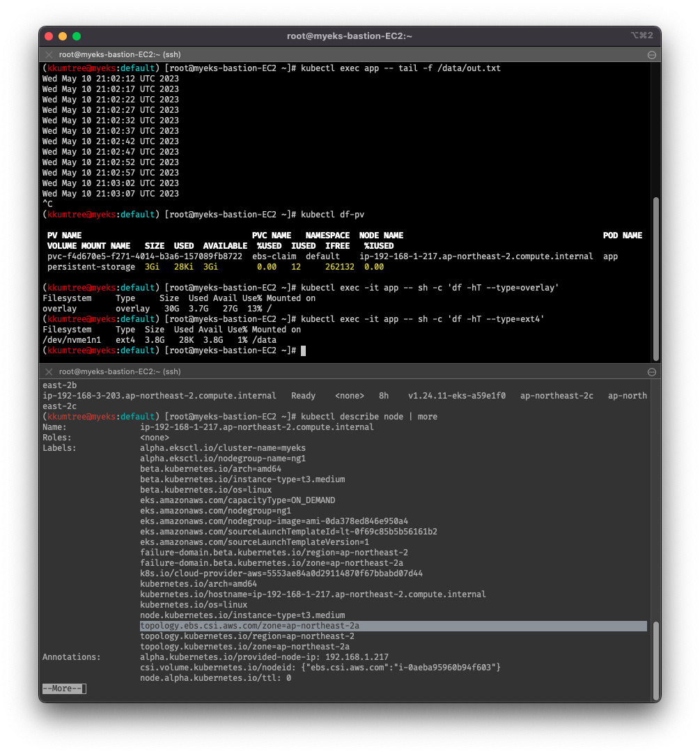Click the 'ebs-claim' PVC name

point(274,256)
